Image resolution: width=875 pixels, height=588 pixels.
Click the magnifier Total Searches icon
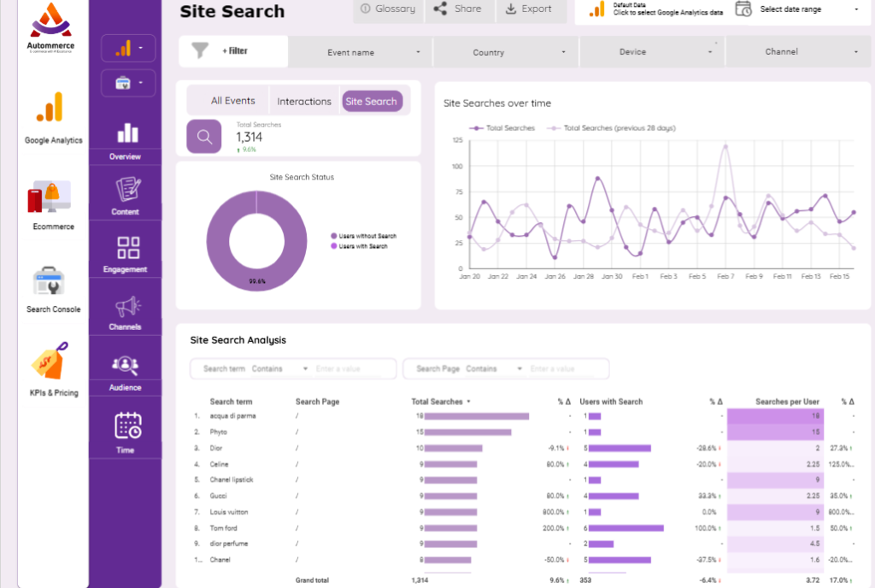point(203,137)
